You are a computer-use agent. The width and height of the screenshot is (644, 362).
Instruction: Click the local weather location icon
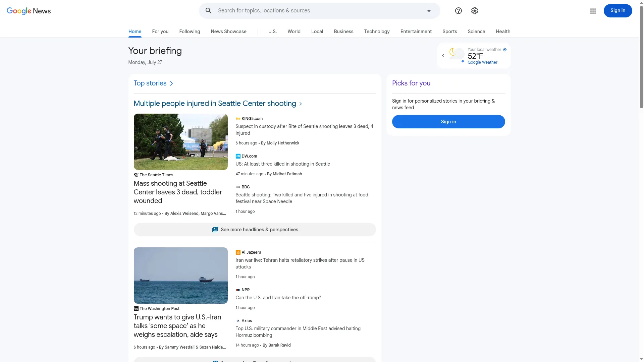[x=505, y=50]
